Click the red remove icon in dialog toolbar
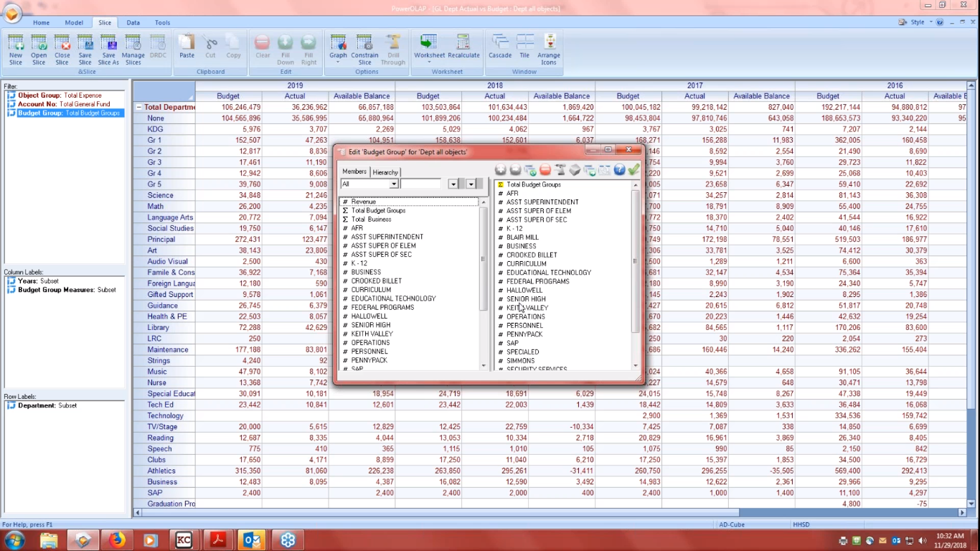Screen dimensions: 980x551 (545, 170)
